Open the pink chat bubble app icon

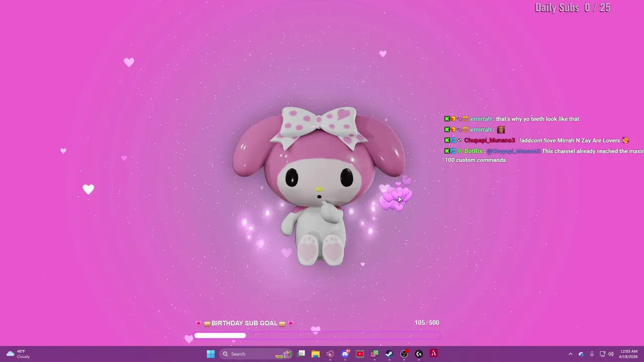[374, 354]
